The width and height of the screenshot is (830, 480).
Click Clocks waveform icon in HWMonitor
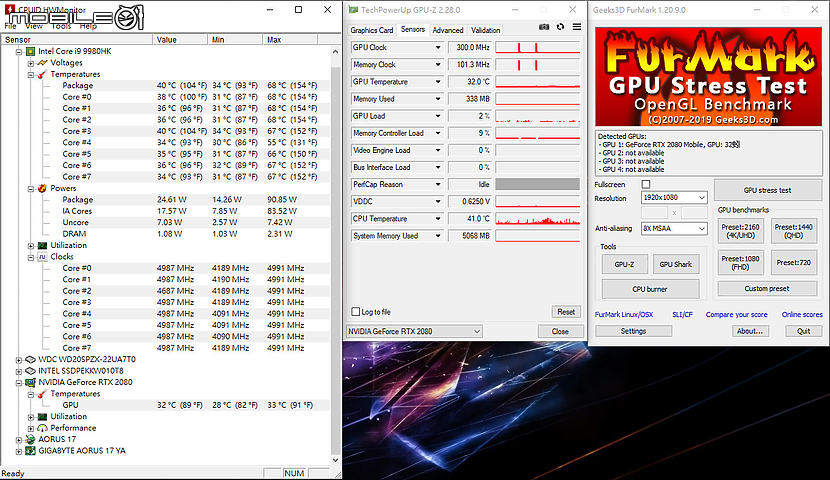[x=42, y=257]
